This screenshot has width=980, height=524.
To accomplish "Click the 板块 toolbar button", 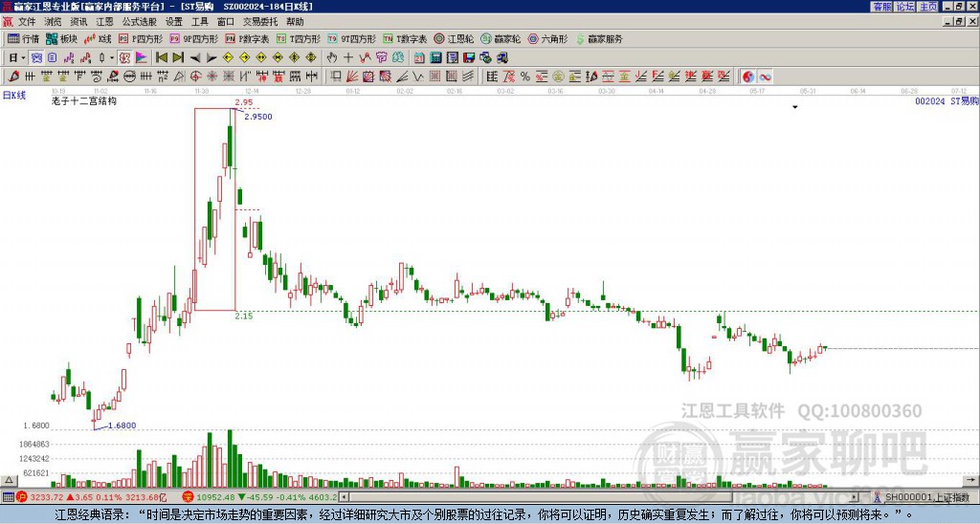I will pyautogui.click(x=62, y=38).
